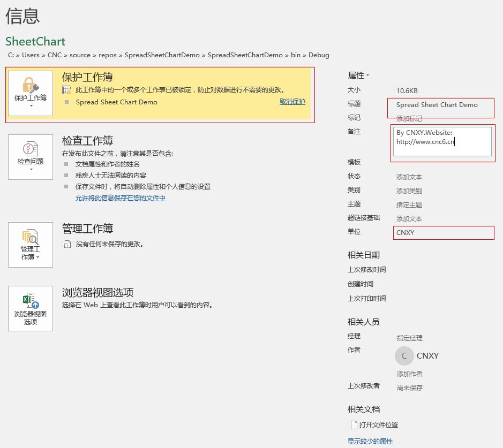503x448 pixels.
Task: Click the 10.6KB size value
Action: point(407,90)
